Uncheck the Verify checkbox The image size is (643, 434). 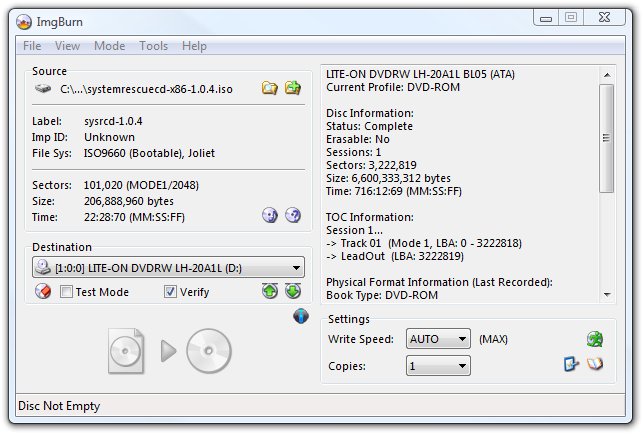[x=170, y=292]
